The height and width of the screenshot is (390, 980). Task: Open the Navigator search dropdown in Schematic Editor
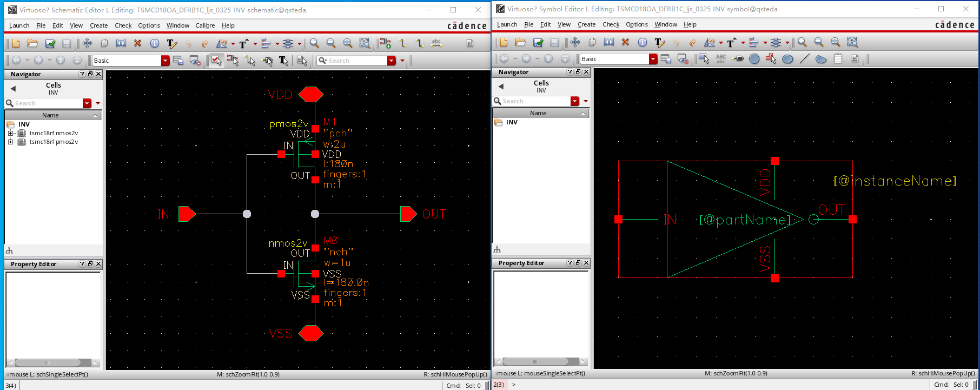pyautogui.click(x=87, y=103)
